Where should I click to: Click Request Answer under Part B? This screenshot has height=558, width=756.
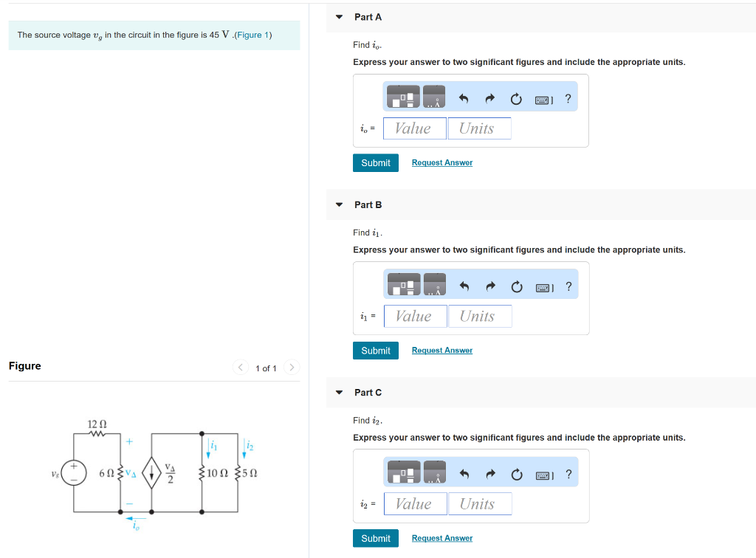point(441,350)
